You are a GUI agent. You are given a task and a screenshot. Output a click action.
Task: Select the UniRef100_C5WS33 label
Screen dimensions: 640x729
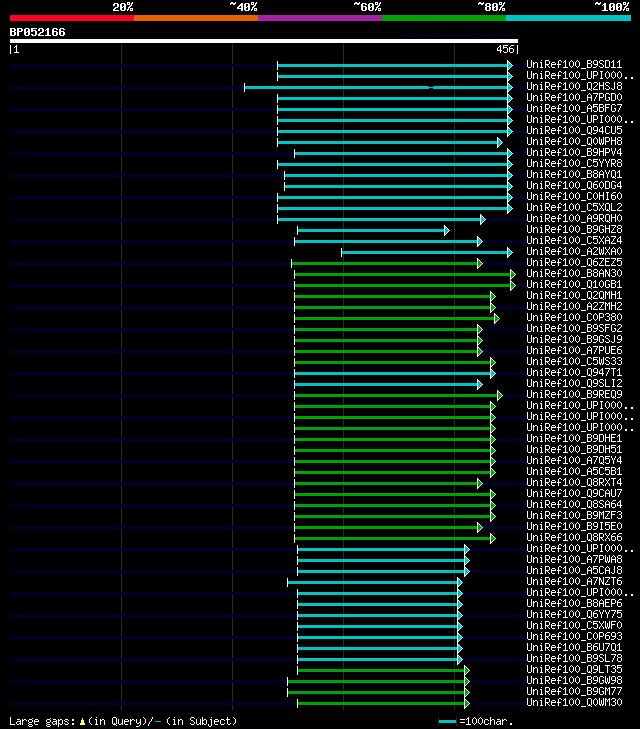tap(574, 361)
